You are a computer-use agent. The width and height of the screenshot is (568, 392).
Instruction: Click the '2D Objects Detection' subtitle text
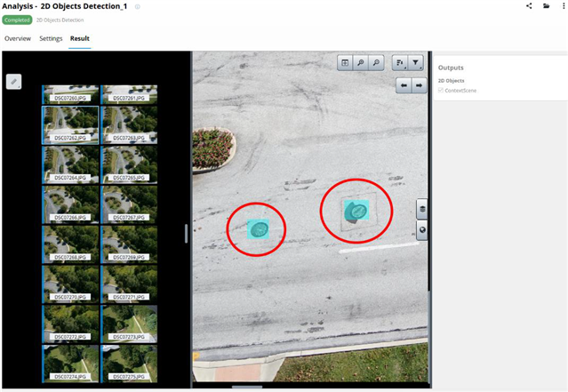click(60, 20)
